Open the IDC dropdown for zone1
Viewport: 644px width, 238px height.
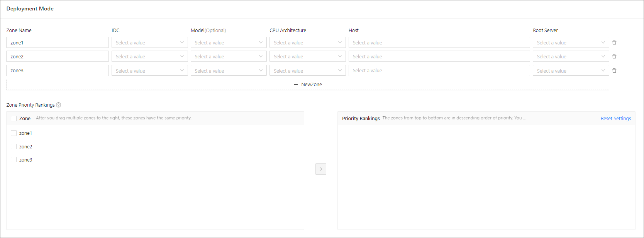(x=149, y=42)
